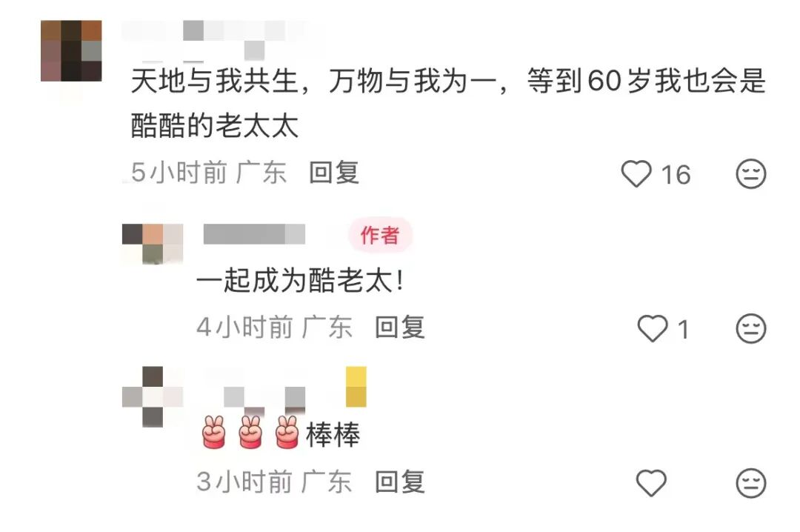The image size is (800, 532).
Task: Tap the yellow badge beside third username
Action: pyautogui.click(x=356, y=387)
